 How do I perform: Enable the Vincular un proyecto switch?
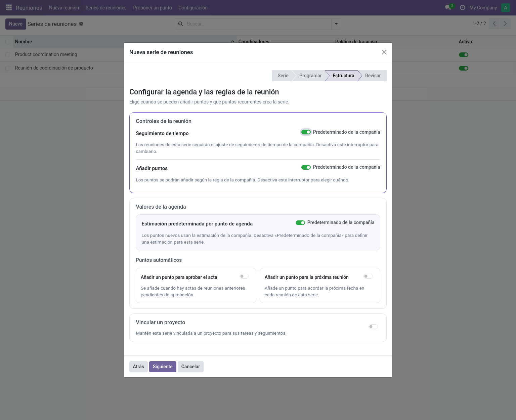373,327
